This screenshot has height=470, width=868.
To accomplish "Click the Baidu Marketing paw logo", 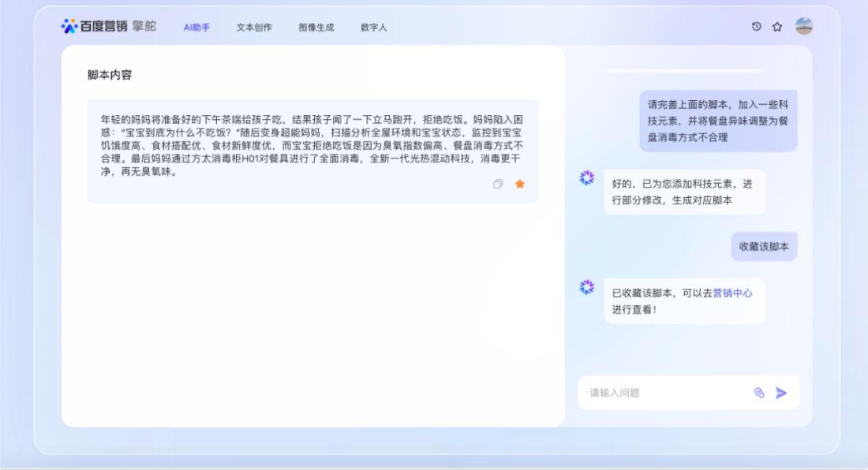I will pos(69,26).
